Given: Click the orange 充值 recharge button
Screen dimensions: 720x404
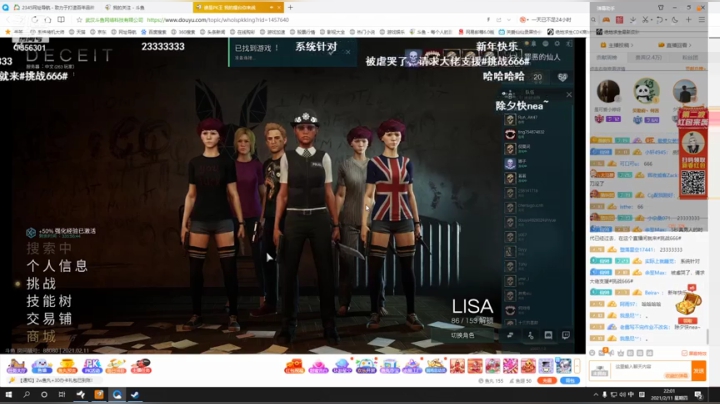Looking at the screenshot, I should [x=547, y=381].
